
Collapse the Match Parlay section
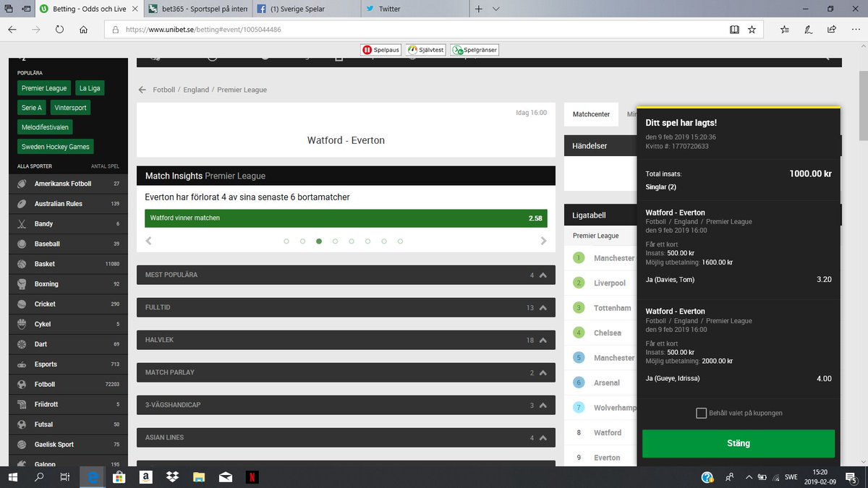(x=346, y=372)
